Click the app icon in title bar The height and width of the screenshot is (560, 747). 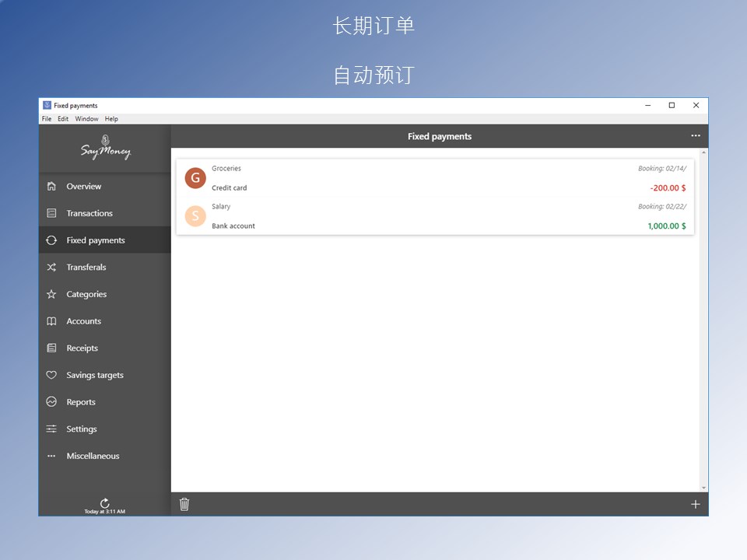[x=47, y=105]
